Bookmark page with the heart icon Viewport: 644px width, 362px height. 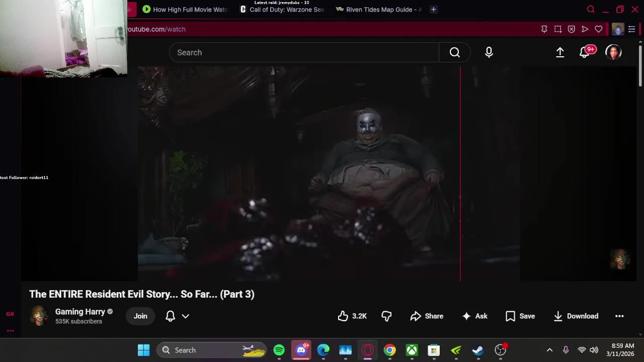pos(599,29)
